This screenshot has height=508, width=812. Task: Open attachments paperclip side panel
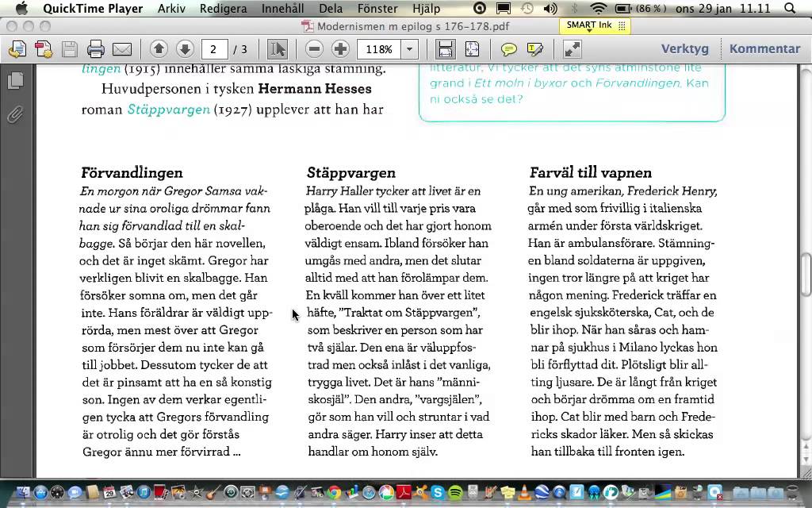click(x=15, y=114)
